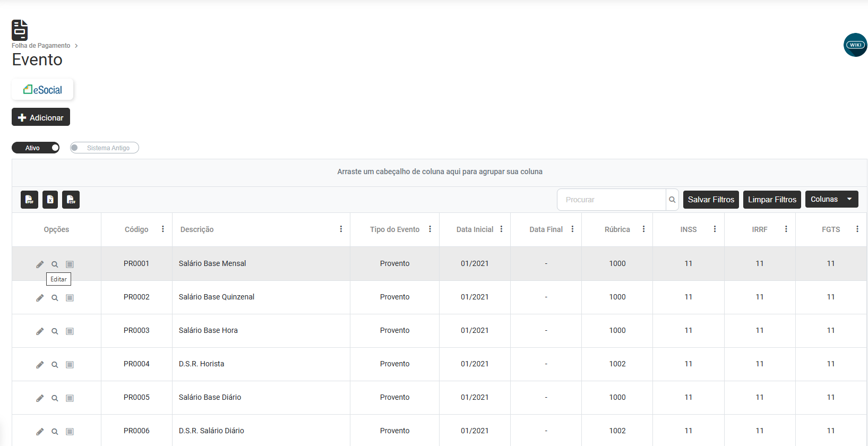
Task: Open the Tipo do Evento column menu
Action: coord(430,229)
